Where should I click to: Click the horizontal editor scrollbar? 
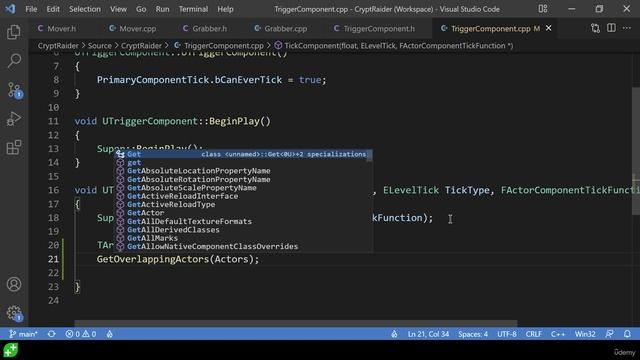(296, 323)
